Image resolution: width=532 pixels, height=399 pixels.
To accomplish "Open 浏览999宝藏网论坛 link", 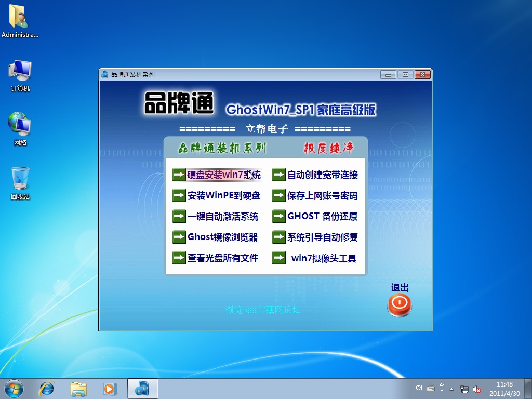I will coord(263,310).
